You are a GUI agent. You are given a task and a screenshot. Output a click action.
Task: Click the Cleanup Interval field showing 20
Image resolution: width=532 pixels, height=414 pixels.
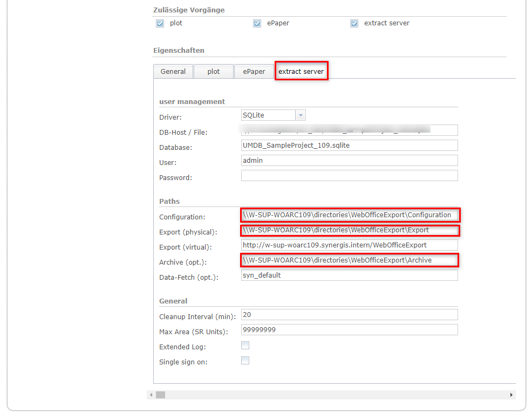349,314
